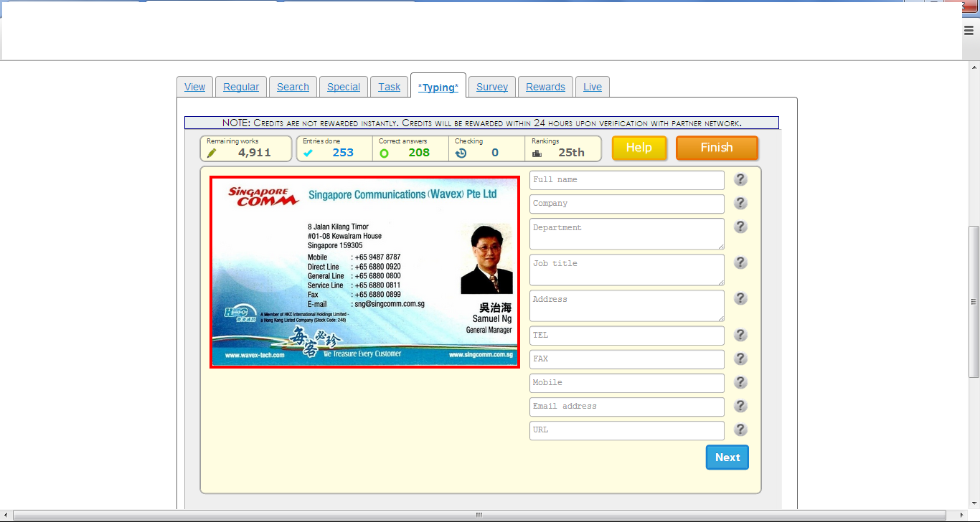The height and width of the screenshot is (522, 980).
Task: Open help for the TEL field
Action: [x=741, y=335]
